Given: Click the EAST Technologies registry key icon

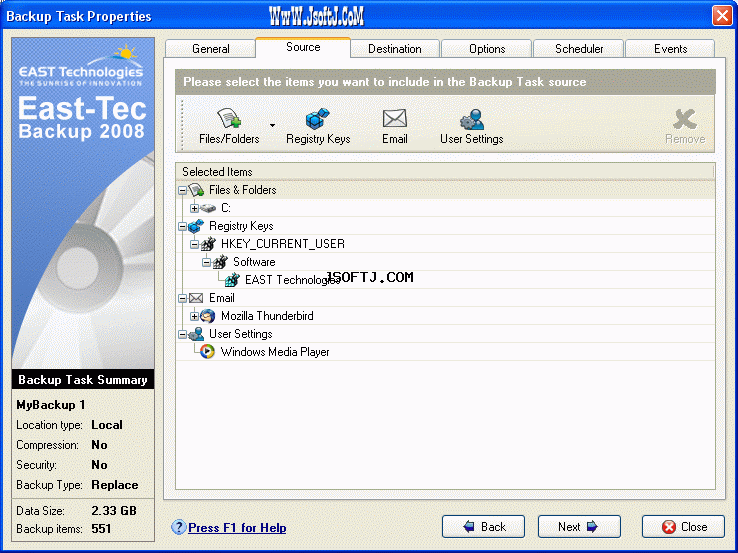Looking at the screenshot, I should [x=232, y=280].
